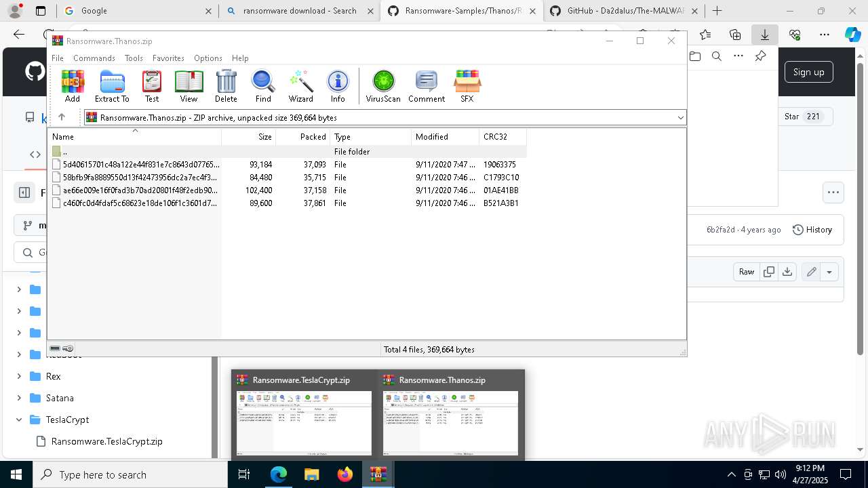Click the Test archive toolbar icon

point(152,86)
